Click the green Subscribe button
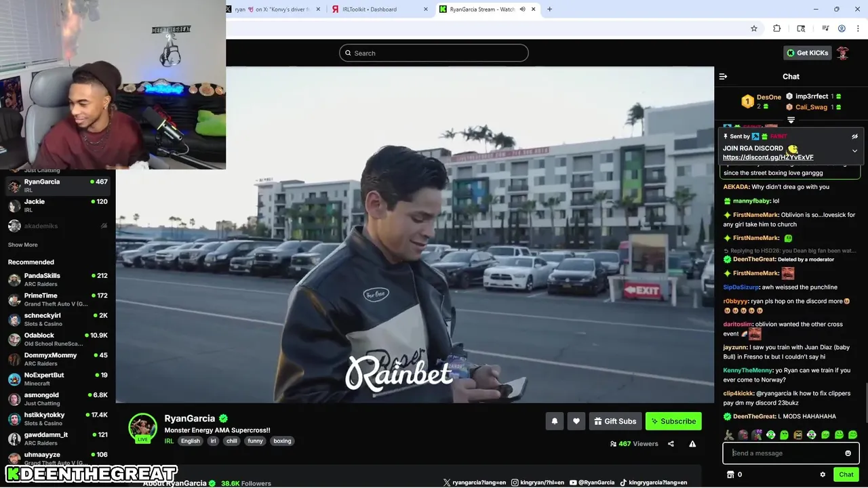 pyautogui.click(x=673, y=421)
